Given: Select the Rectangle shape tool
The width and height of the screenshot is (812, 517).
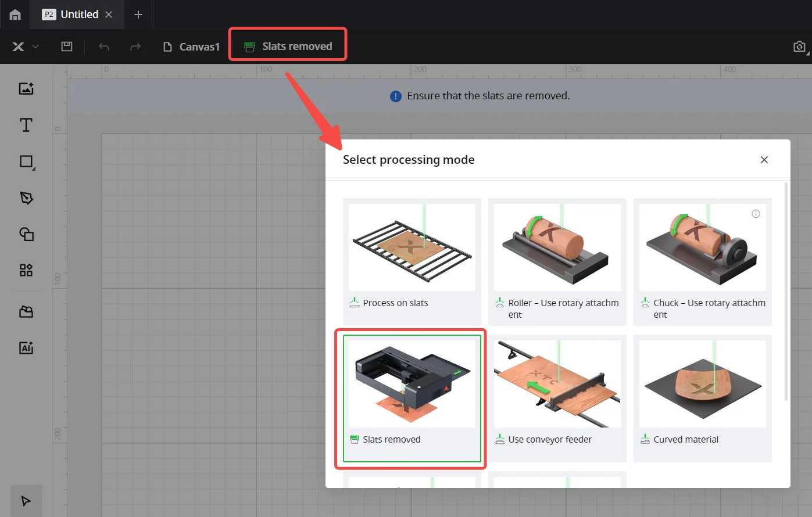Looking at the screenshot, I should click(x=26, y=161).
